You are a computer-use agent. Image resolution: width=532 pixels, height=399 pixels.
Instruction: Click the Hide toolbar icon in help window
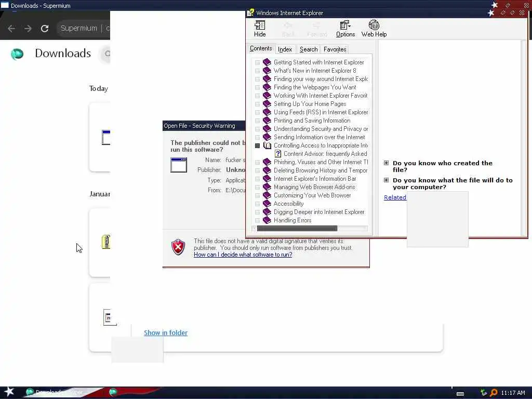[260, 29]
